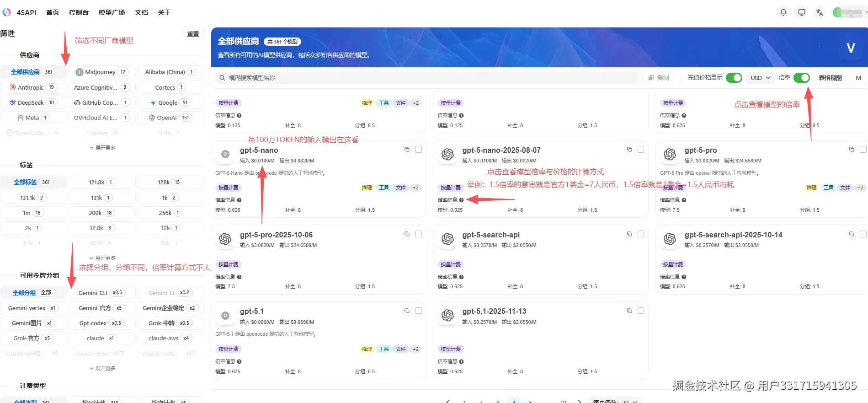Select the 全部供应商 filter tab
The width and height of the screenshot is (868, 403).
(33, 72)
